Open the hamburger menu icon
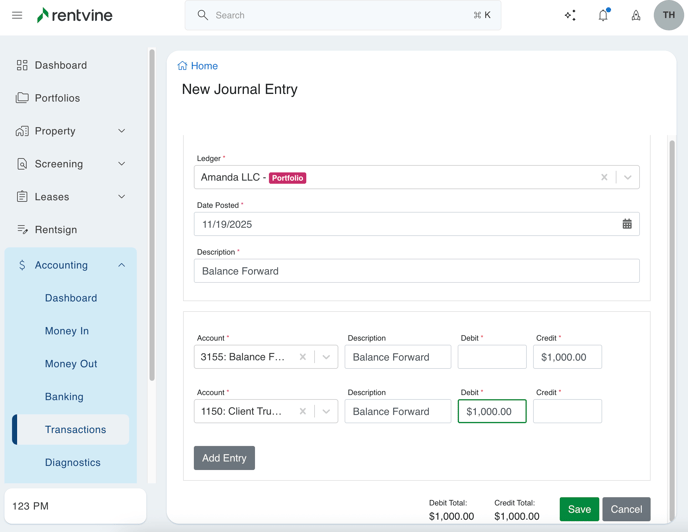 tap(17, 16)
